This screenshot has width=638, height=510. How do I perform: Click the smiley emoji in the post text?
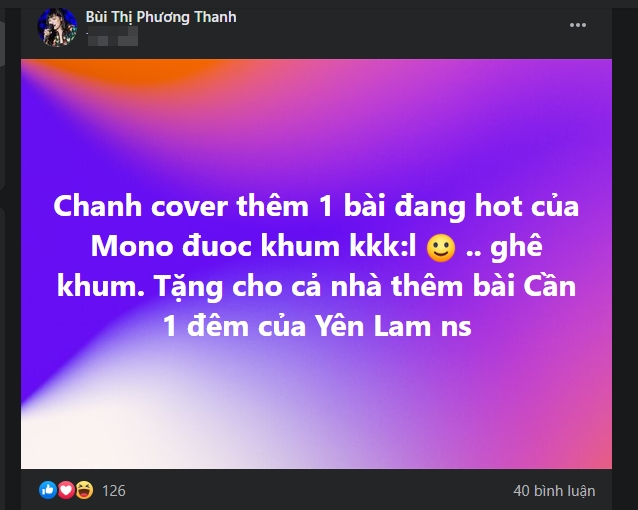441,248
